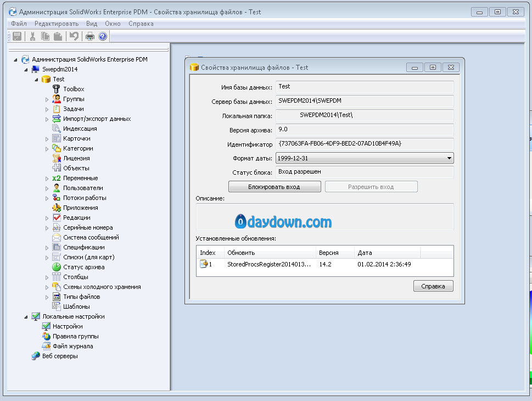Click the Разрешить вход button
The height and width of the screenshot is (401, 532).
click(x=371, y=187)
